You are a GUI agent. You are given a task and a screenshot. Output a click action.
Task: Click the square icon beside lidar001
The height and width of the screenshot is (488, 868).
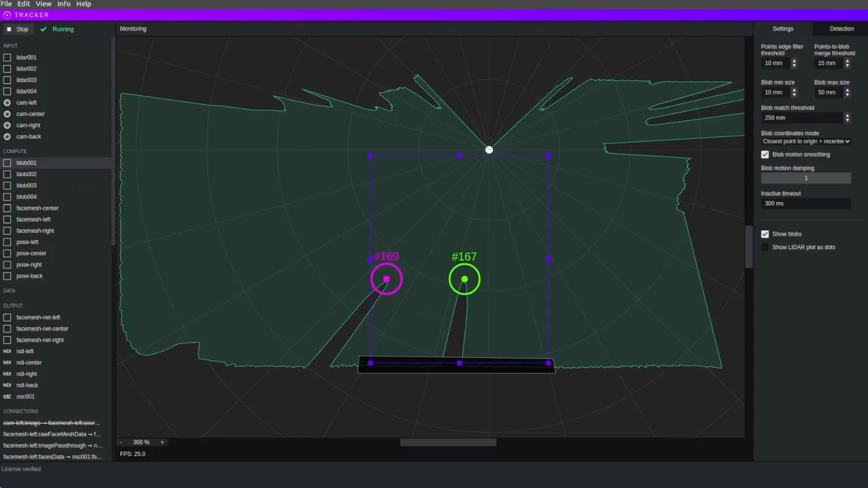(x=7, y=57)
